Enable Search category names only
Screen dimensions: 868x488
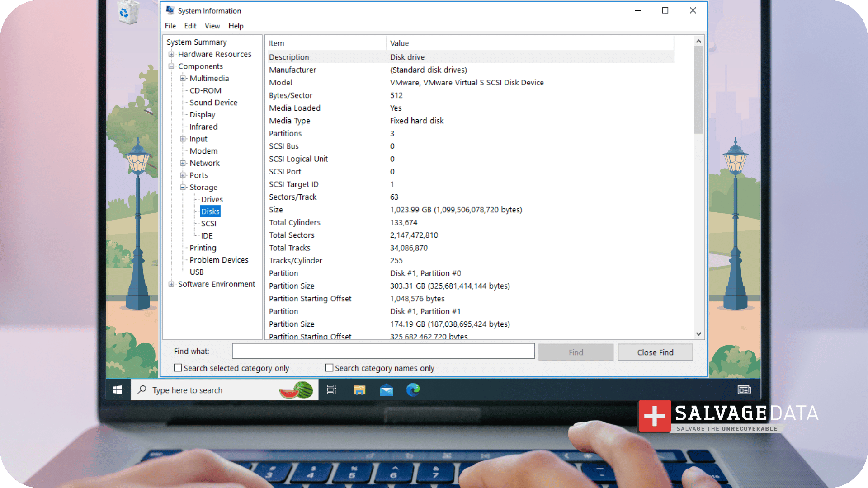[329, 368]
